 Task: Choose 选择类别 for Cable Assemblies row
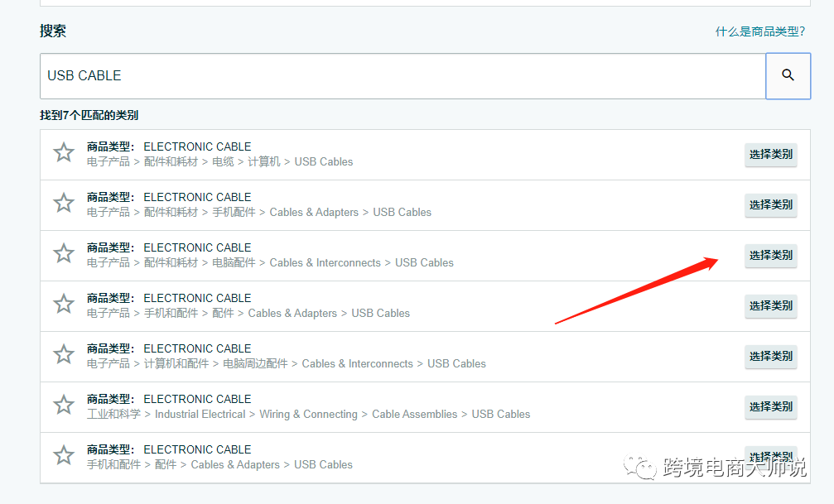[x=771, y=407]
